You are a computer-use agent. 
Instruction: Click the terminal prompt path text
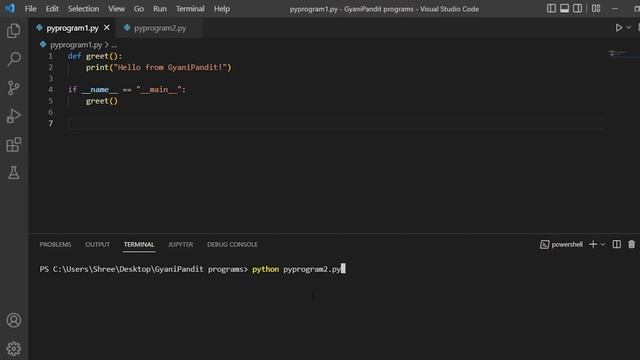click(x=143, y=269)
